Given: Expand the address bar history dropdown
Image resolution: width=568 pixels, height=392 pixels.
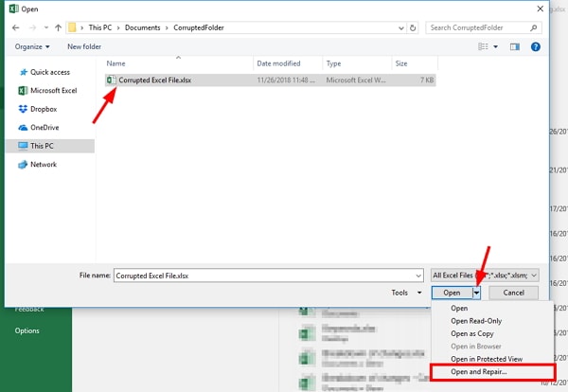Looking at the screenshot, I should 401,27.
